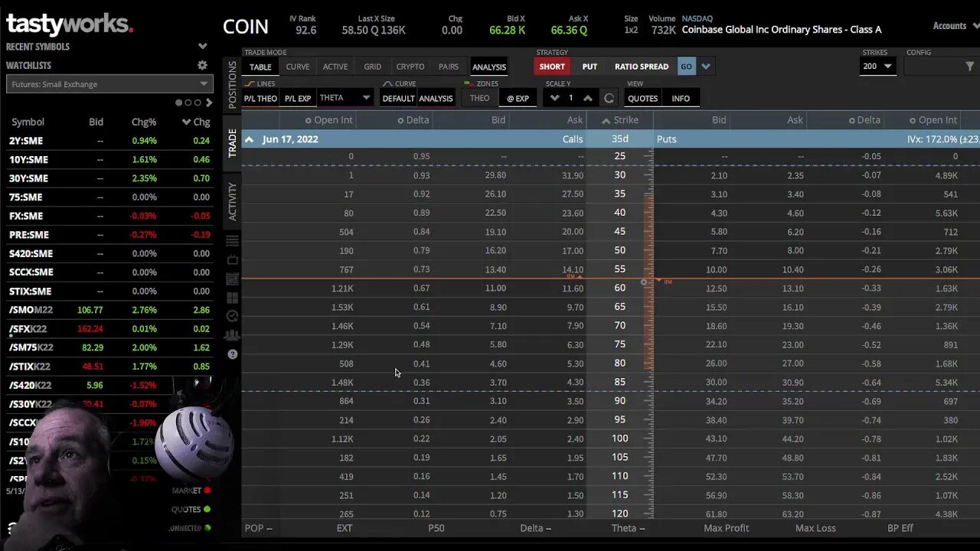Select first watchlist page dot
Image resolution: width=980 pixels, height=551 pixels.
click(x=178, y=103)
